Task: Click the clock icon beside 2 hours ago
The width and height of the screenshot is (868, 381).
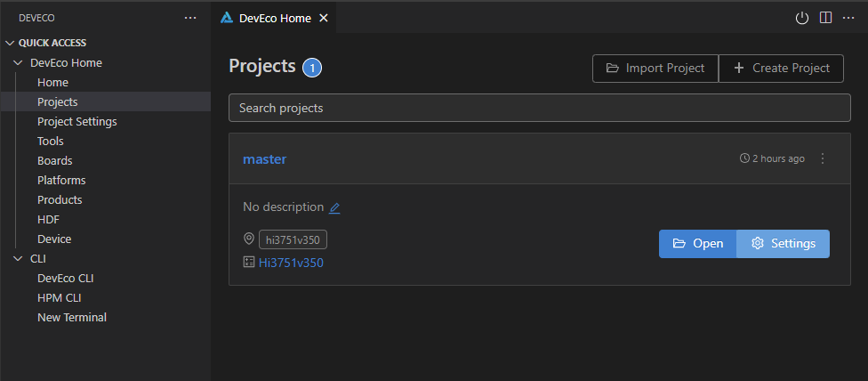Action: [744, 158]
